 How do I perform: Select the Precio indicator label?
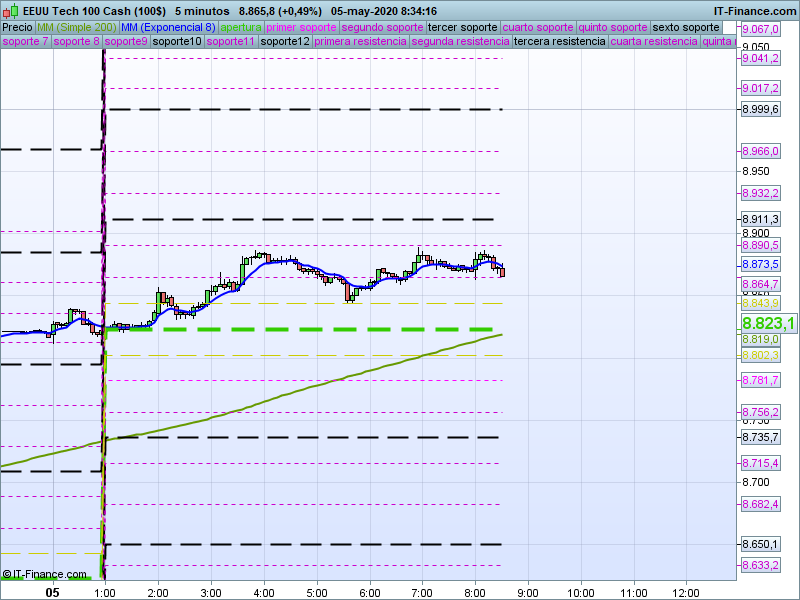click(x=17, y=27)
